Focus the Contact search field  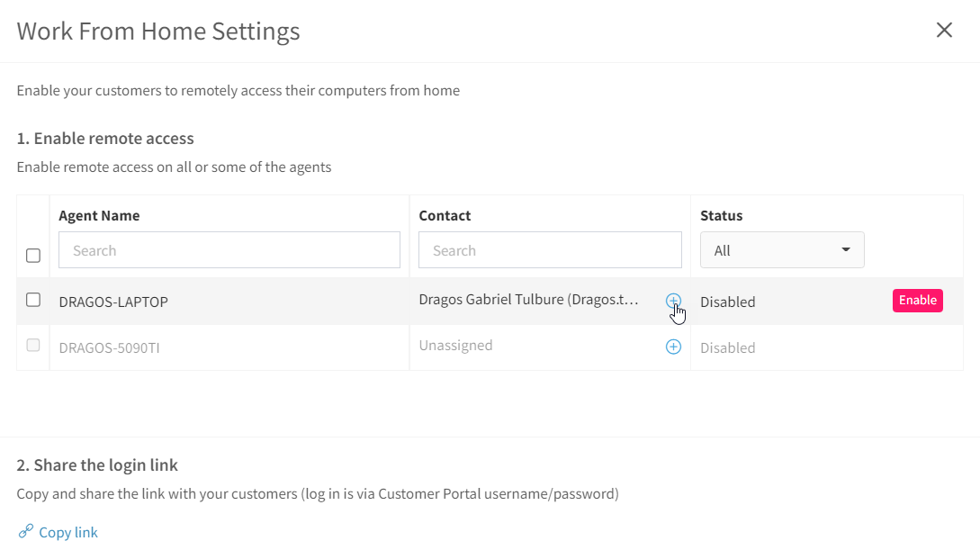pyautogui.click(x=550, y=250)
